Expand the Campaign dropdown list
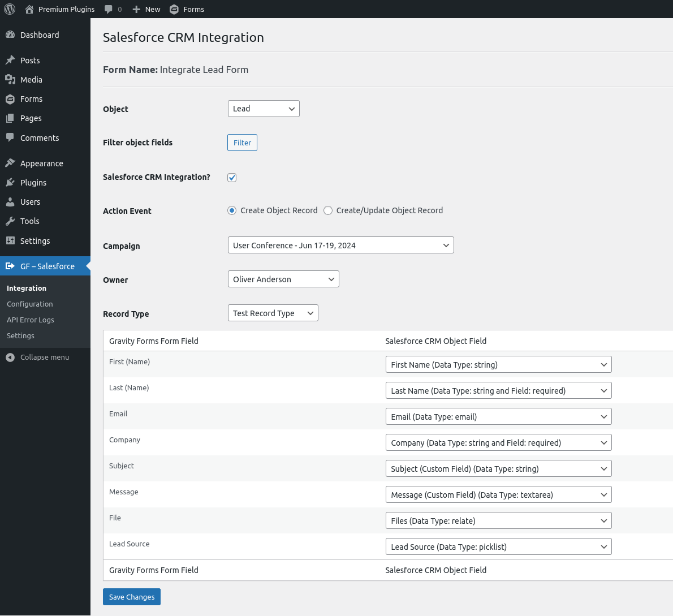 tap(340, 245)
